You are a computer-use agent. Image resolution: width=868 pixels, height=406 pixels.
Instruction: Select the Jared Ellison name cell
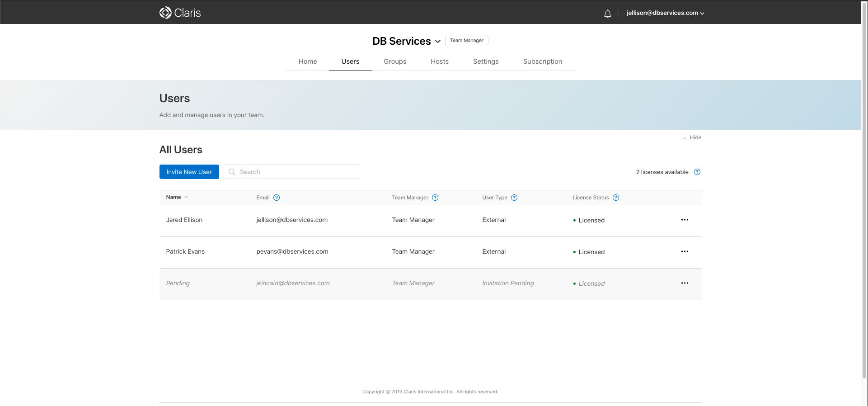(184, 220)
